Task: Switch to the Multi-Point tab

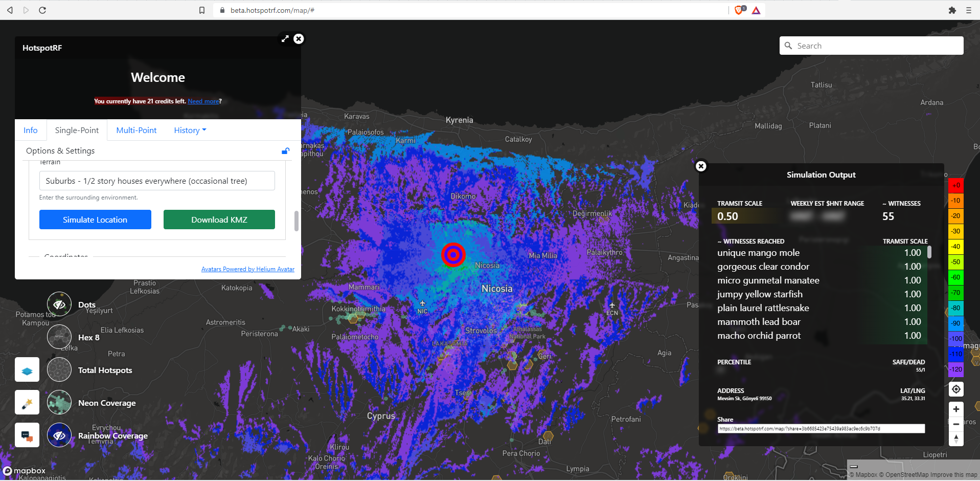Action: [x=136, y=130]
